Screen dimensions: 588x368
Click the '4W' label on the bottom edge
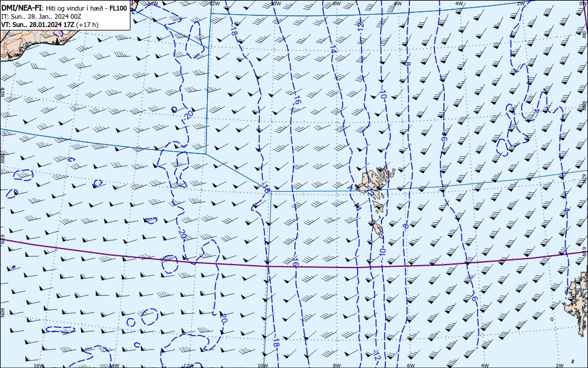485,366
